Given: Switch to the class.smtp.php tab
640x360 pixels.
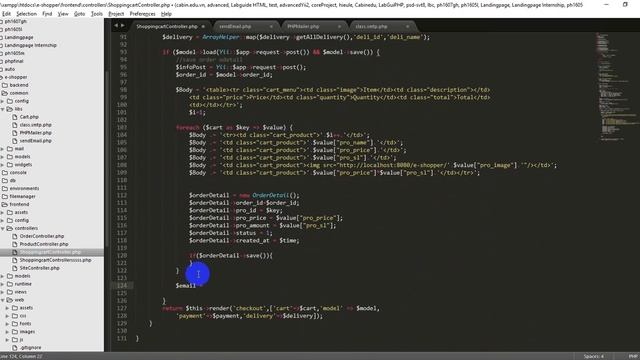Looking at the screenshot, I should [382, 26].
